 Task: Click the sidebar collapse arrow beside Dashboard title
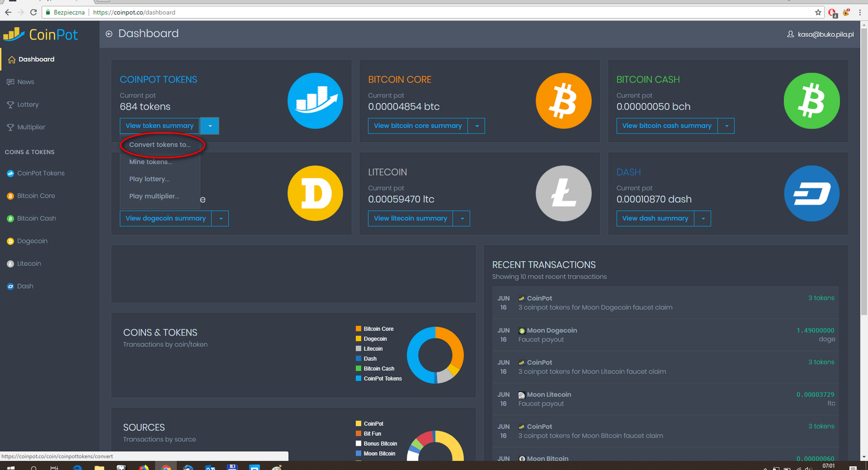[109, 34]
